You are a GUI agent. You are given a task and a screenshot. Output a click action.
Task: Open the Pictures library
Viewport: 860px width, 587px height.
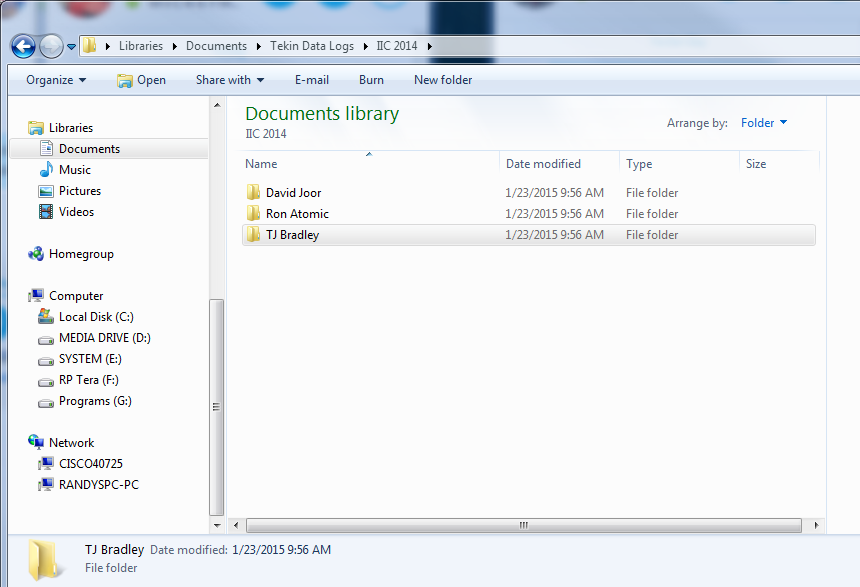[x=80, y=191]
